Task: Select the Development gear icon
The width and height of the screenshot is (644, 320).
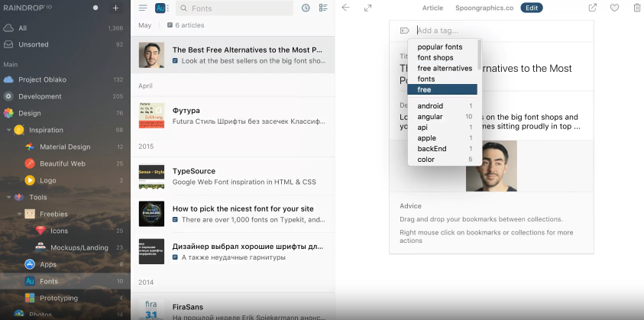Action: [x=8, y=96]
